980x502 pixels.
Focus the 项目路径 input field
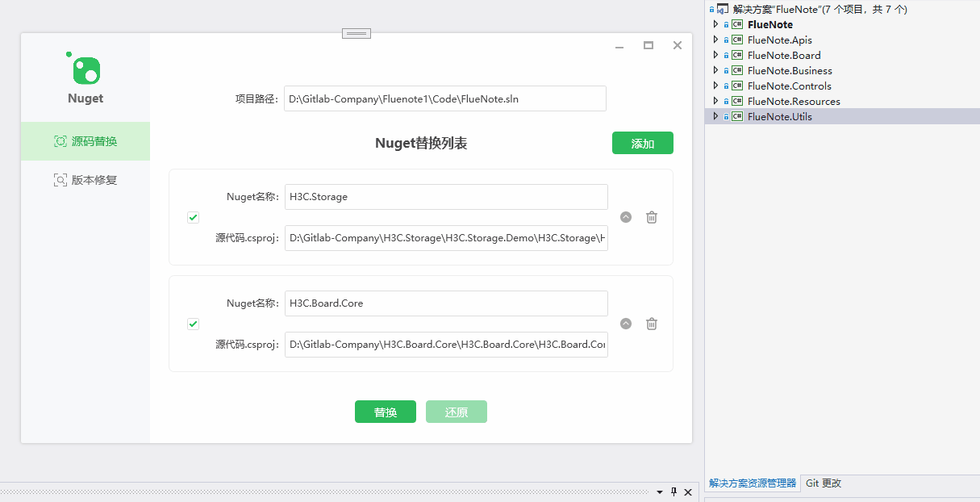click(445, 98)
